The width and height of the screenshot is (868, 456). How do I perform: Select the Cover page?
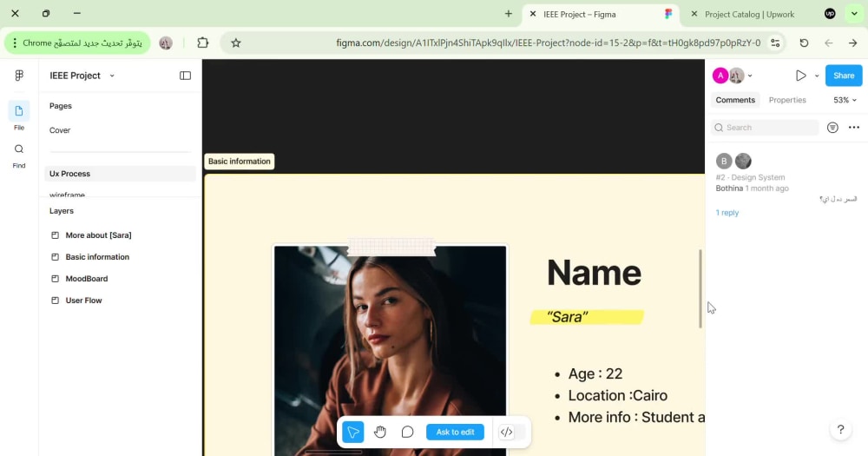coord(60,130)
